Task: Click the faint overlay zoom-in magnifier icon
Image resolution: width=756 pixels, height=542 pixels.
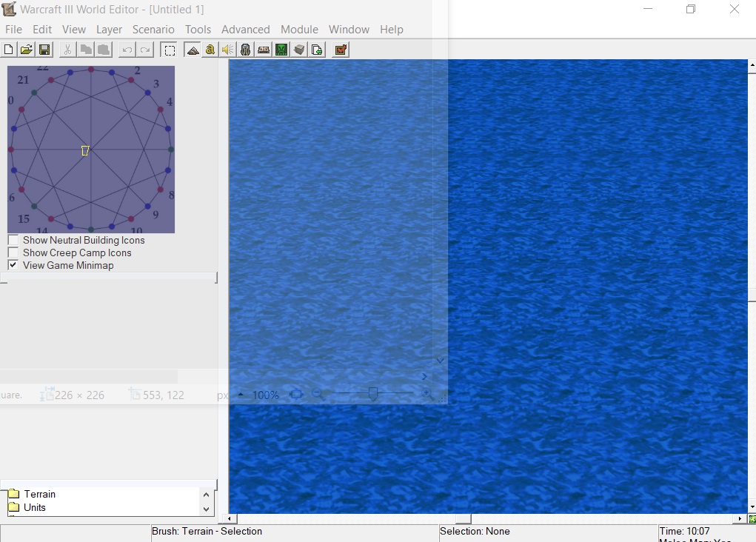Action: (x=426, y=395)
